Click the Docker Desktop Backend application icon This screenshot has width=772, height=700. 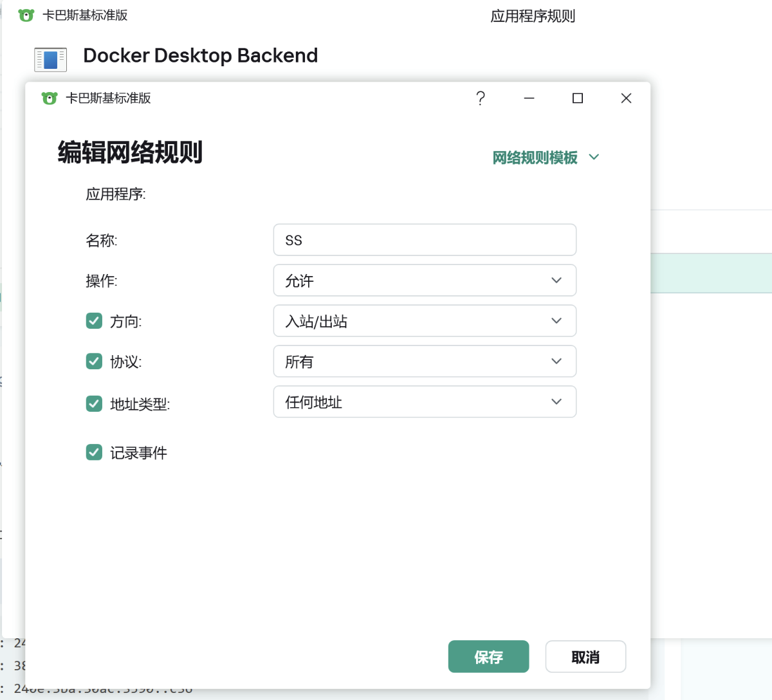51,59
